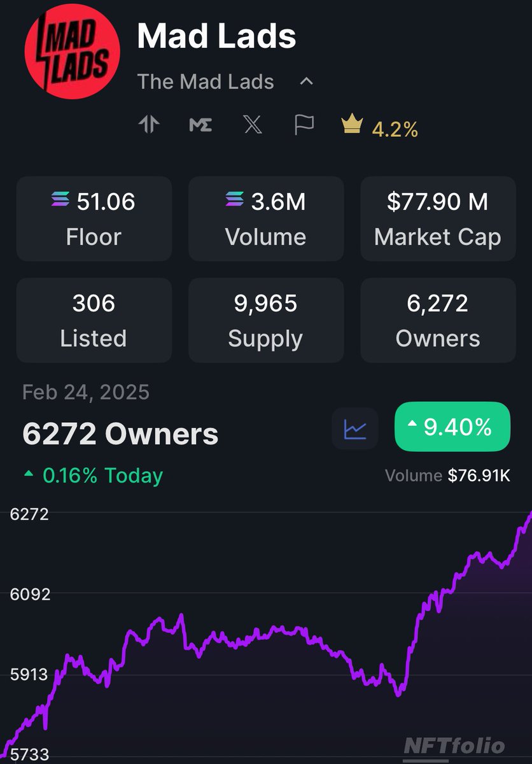This screenshot has width=532, height=764.
Task: Open the 306 Listed stat card
Action: [x=94, y=320]
